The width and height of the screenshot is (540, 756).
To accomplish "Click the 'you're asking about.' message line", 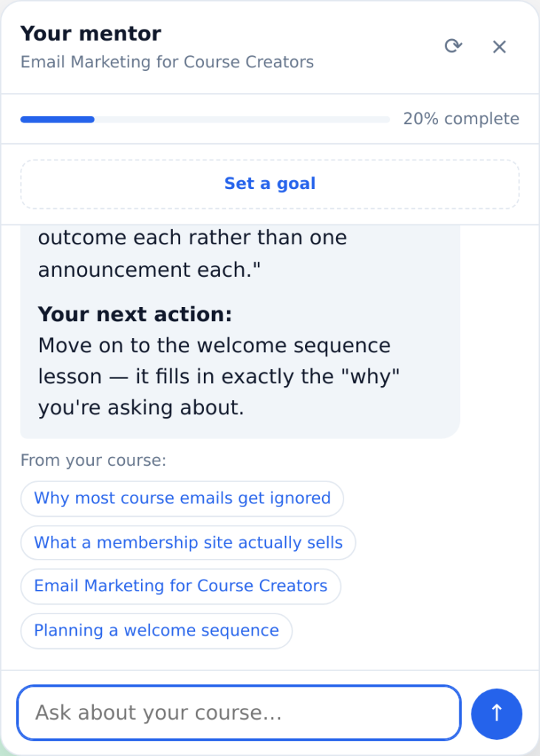I will 141,408.
